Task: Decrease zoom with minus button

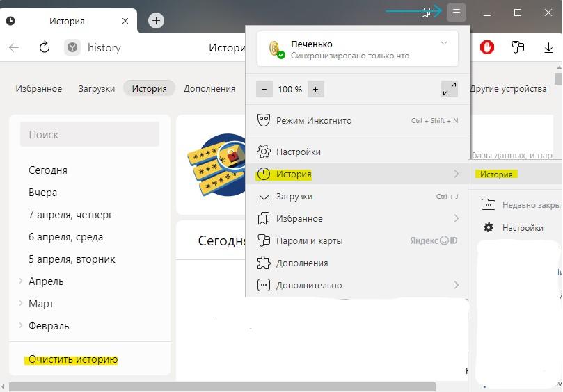Action: [x=264, y=89]
